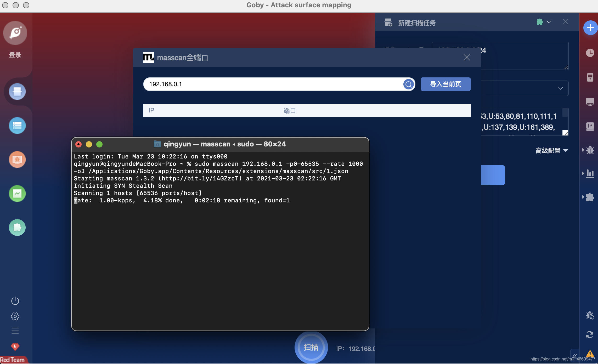Open the scan history clock icon
Image resolution: width=598 pixels, height=364 pixels.
tap(590, 53)
